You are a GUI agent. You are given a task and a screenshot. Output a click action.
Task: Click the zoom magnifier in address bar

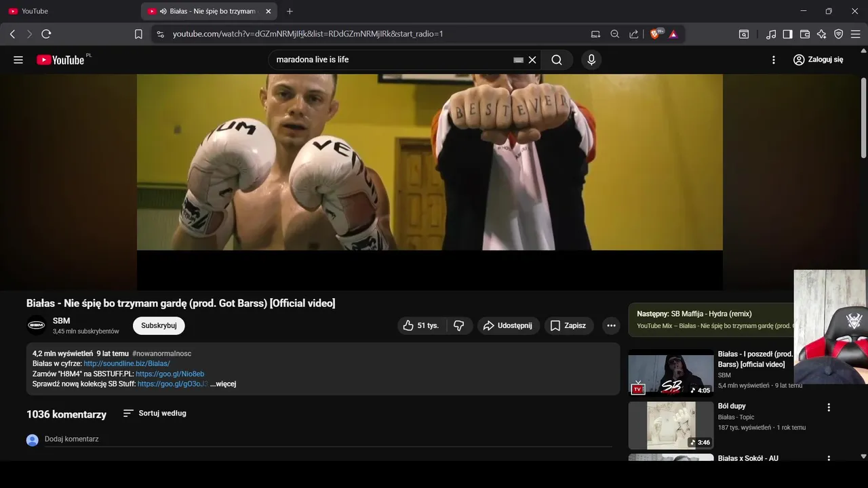coord(615,34)
